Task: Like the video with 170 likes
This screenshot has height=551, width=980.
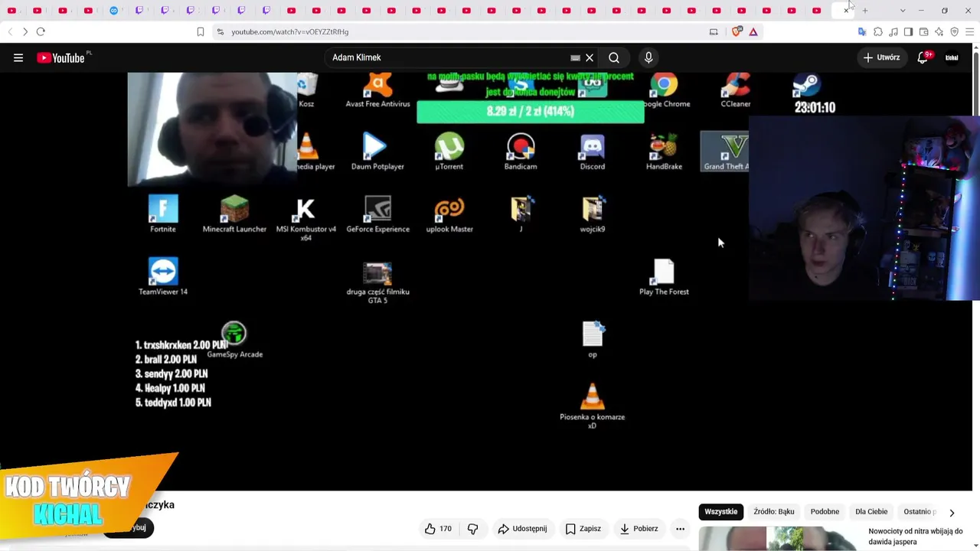Action: click(438, 529)
